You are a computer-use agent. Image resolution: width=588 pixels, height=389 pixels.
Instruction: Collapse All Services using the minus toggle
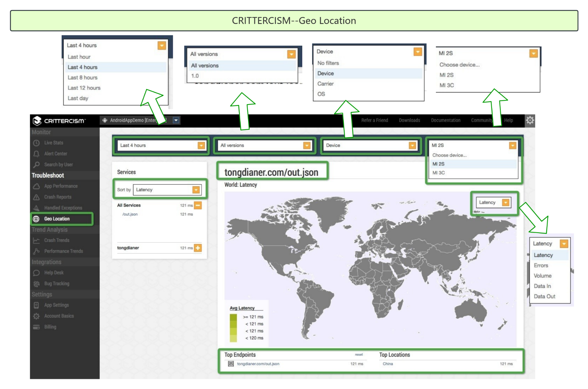(x=198, y=205)
